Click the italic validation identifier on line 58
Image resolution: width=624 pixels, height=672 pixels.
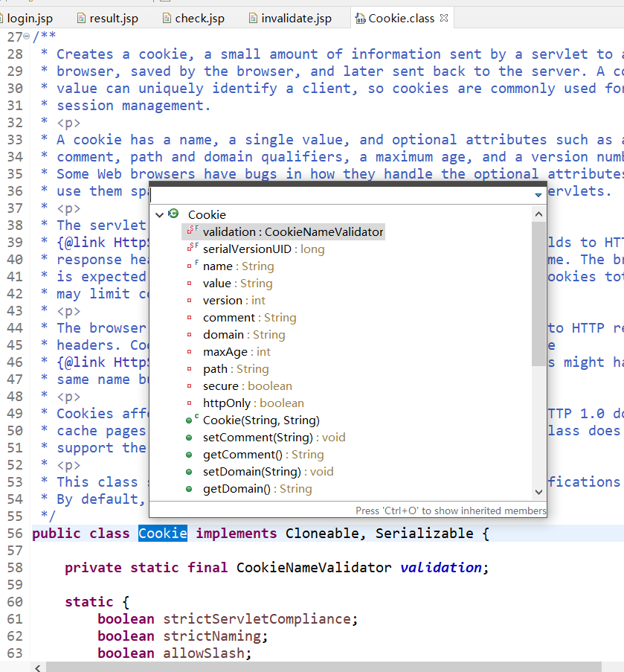pos(441,568)
